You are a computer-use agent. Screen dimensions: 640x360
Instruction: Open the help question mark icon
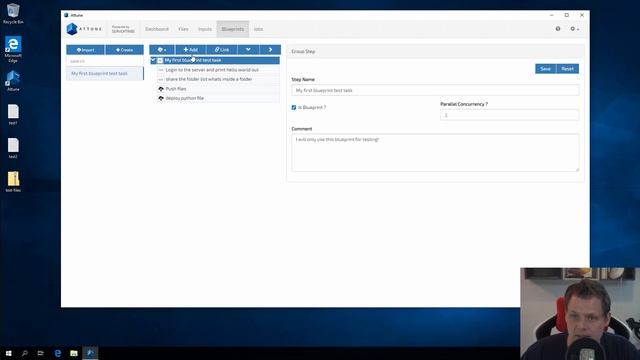[x=558, y=29]
